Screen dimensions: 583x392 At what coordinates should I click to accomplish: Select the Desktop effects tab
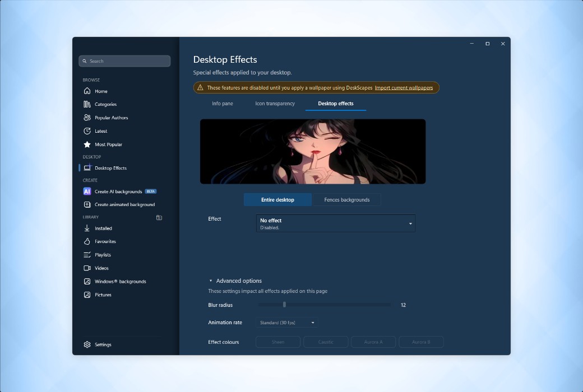click(336, 104)
